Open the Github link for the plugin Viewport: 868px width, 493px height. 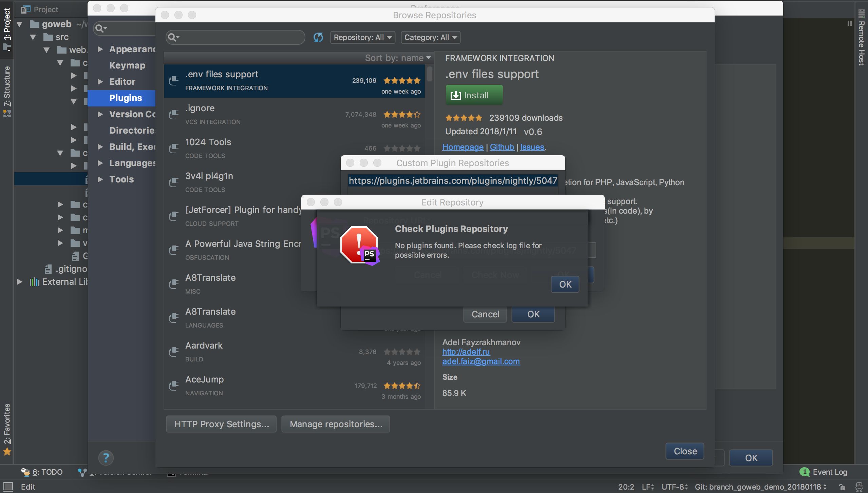coord(502,147)
